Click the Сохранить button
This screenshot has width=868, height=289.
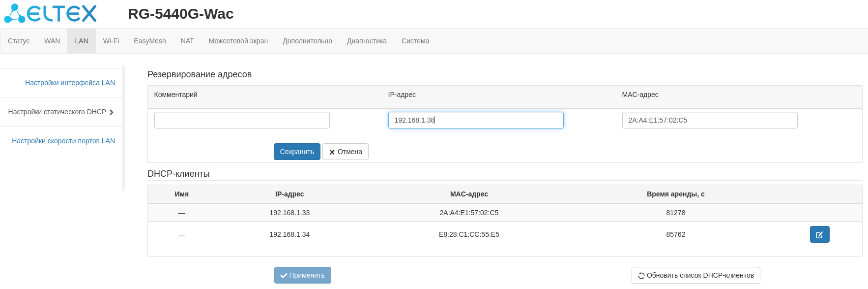pos(297,152)
